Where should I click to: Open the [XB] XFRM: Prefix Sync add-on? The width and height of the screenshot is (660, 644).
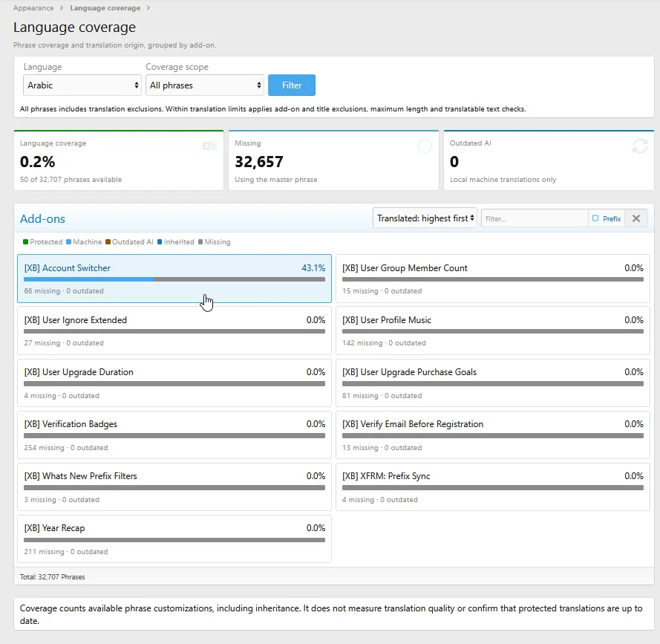click(x=492, y=487)
